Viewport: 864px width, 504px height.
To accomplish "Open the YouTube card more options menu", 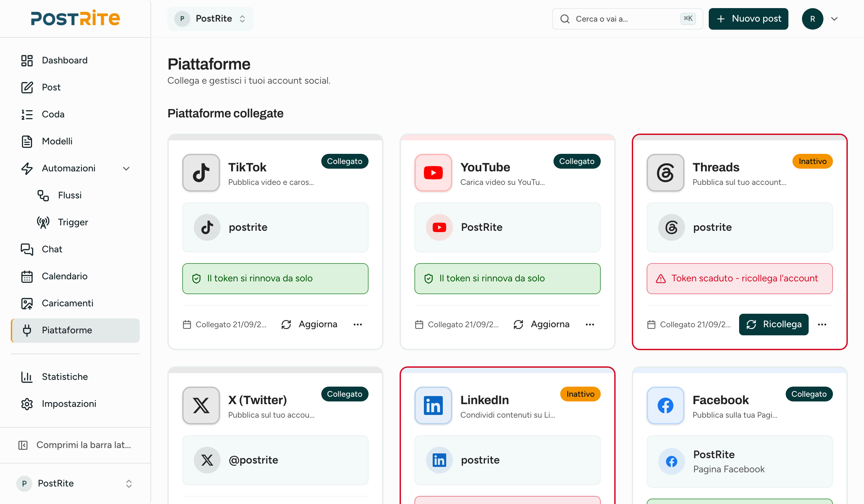I will pyautogui.click(x=590, y=325).
